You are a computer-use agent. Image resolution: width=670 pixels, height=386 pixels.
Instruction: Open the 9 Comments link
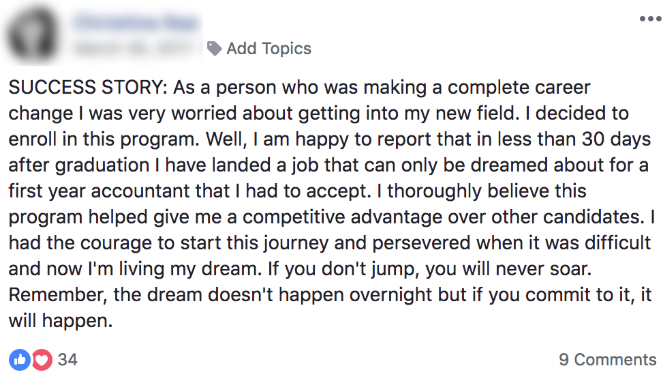point(607,359)
